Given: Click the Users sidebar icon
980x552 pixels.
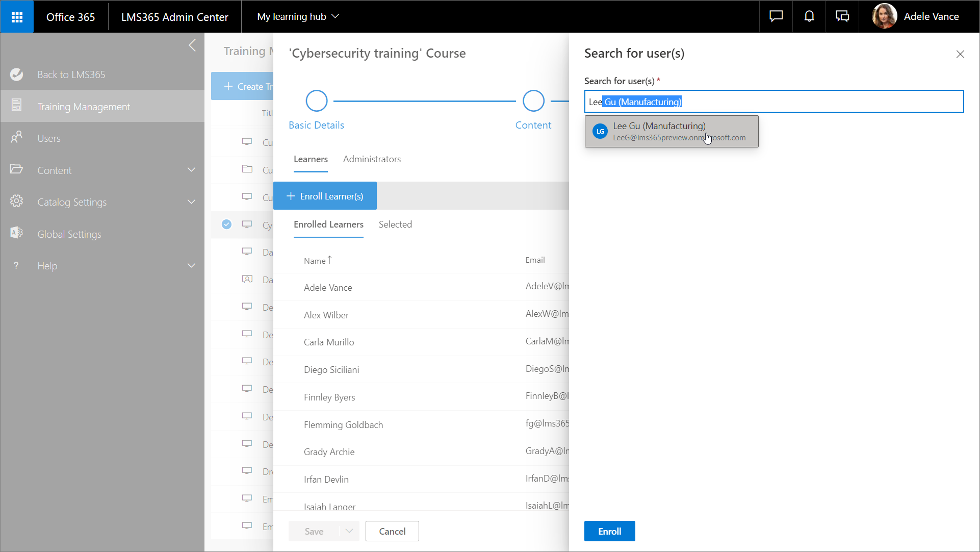Looking at the screenshot, I should pos(17,138).
